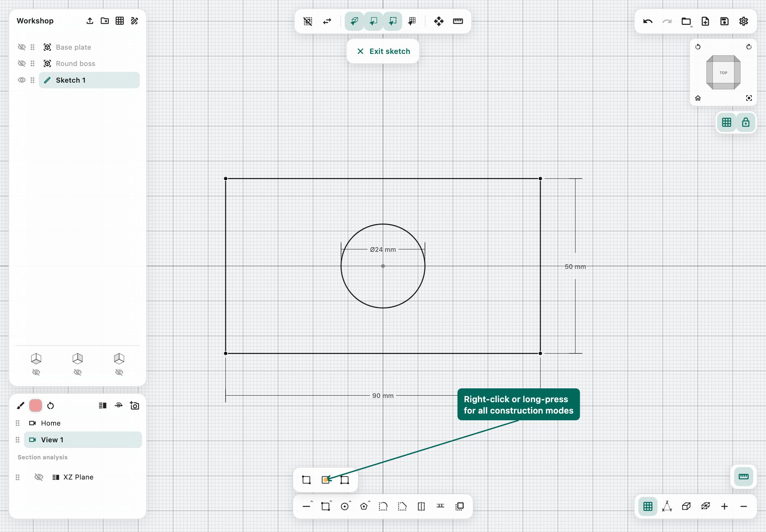Pick the three-point rectangle mode

coord(345,480)
